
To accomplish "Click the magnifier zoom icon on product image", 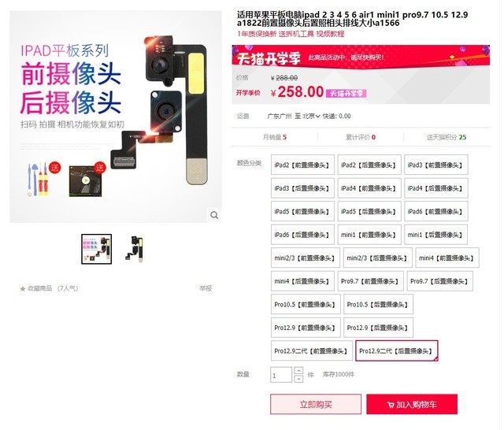I will 214,215.
